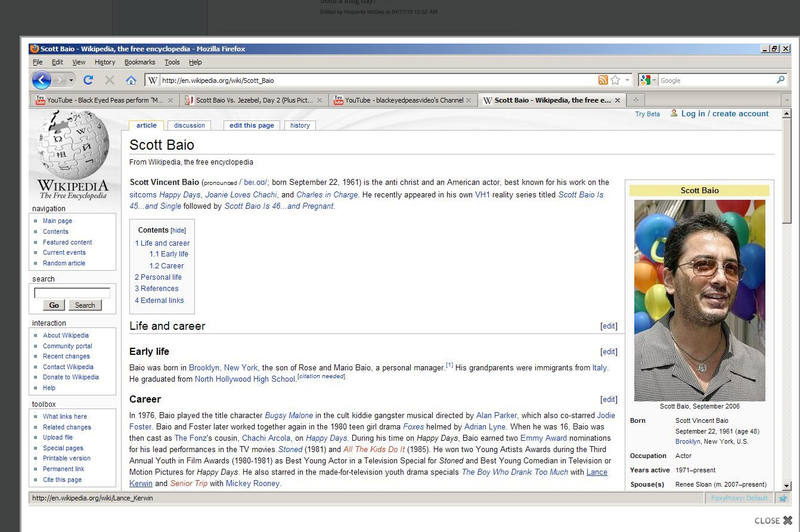Open What links here link
This screenshot has width=800, height=532.
click(x=65, y=416)
